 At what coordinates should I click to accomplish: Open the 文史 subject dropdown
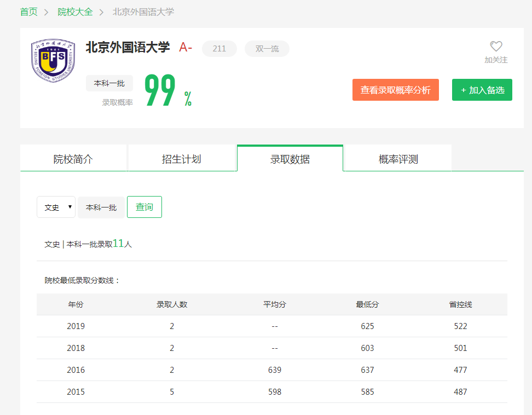pos(56,207)
